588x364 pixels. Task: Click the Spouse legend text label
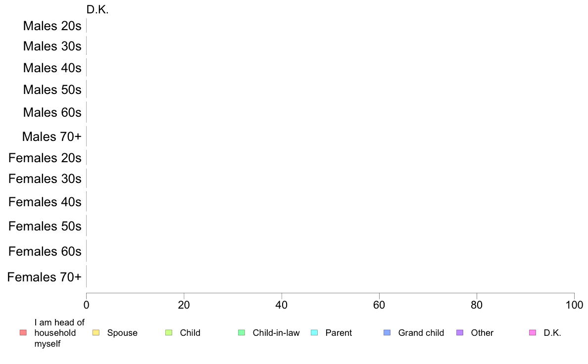coord(122,333)
